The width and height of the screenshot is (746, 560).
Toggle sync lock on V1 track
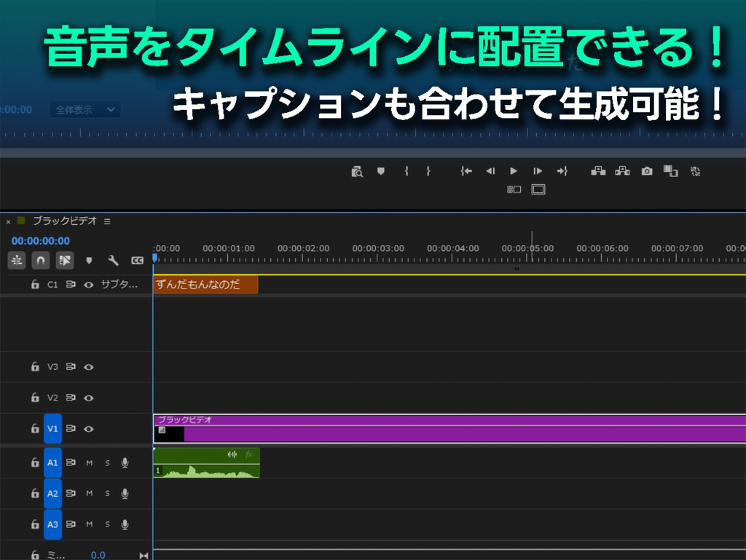[x=71, y=428]
